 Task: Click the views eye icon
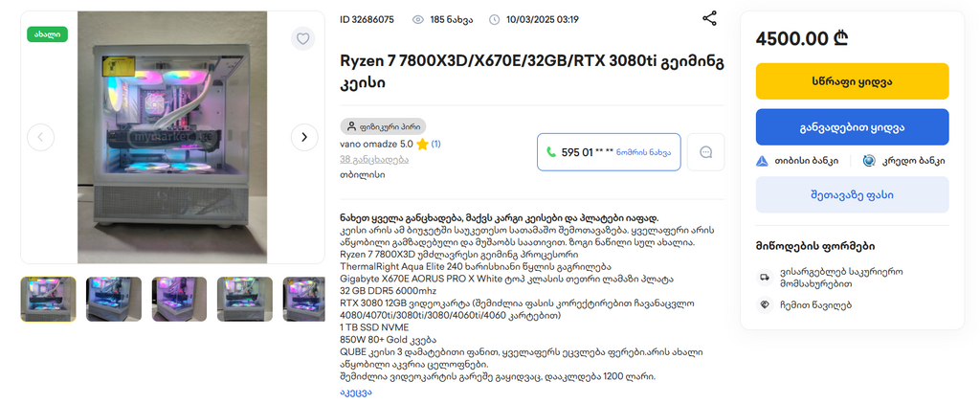tap(418, 19)
